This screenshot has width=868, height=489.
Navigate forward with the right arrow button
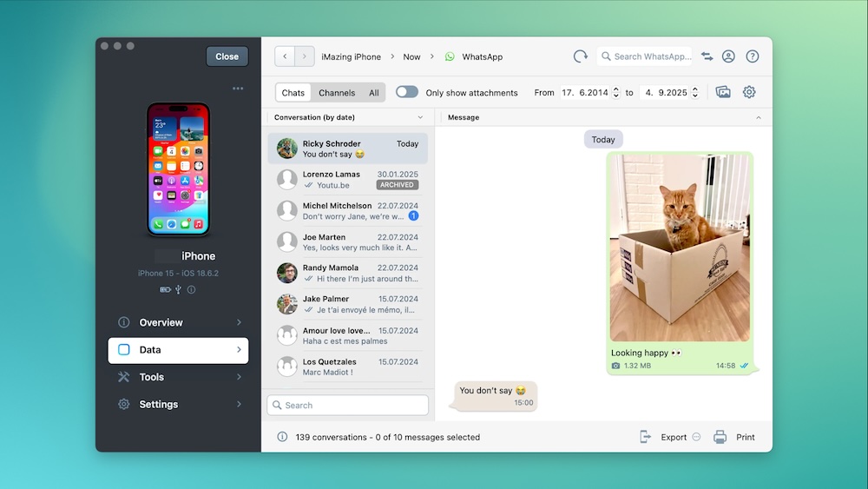coord(305,56)
